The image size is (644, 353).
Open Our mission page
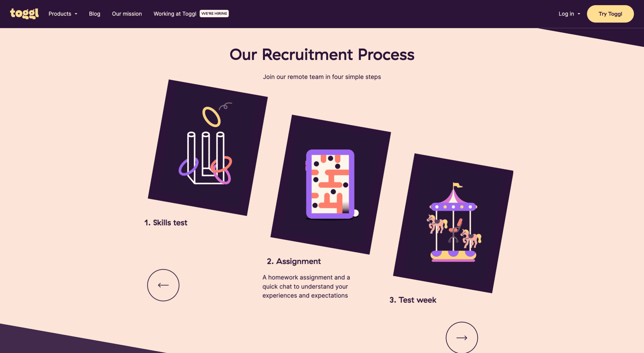tap(127, 14)
